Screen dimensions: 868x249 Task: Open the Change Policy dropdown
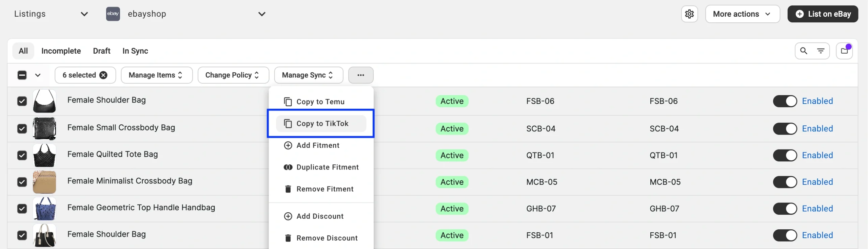pos(233,75)
